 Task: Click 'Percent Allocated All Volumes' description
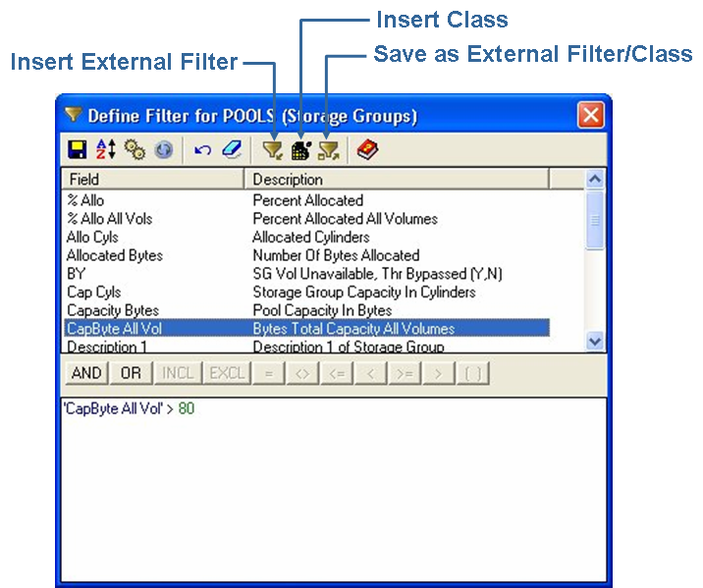click(346, 219)
